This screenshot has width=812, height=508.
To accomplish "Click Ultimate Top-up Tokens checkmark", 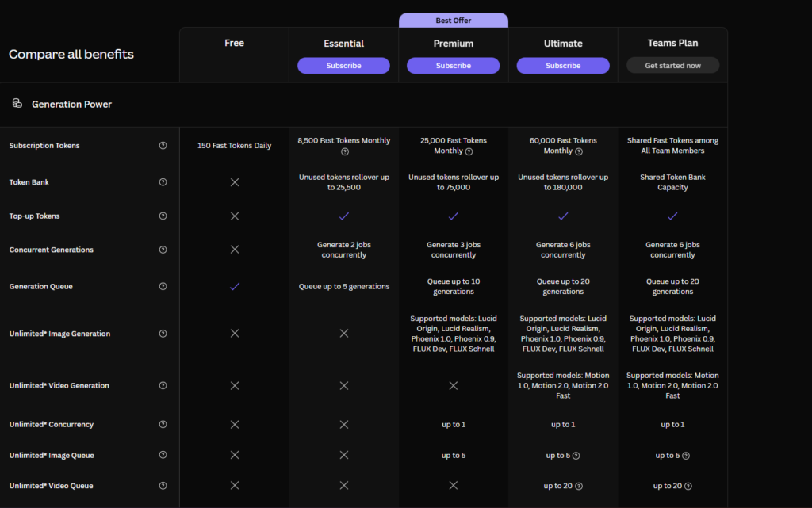I will (563, 216).
